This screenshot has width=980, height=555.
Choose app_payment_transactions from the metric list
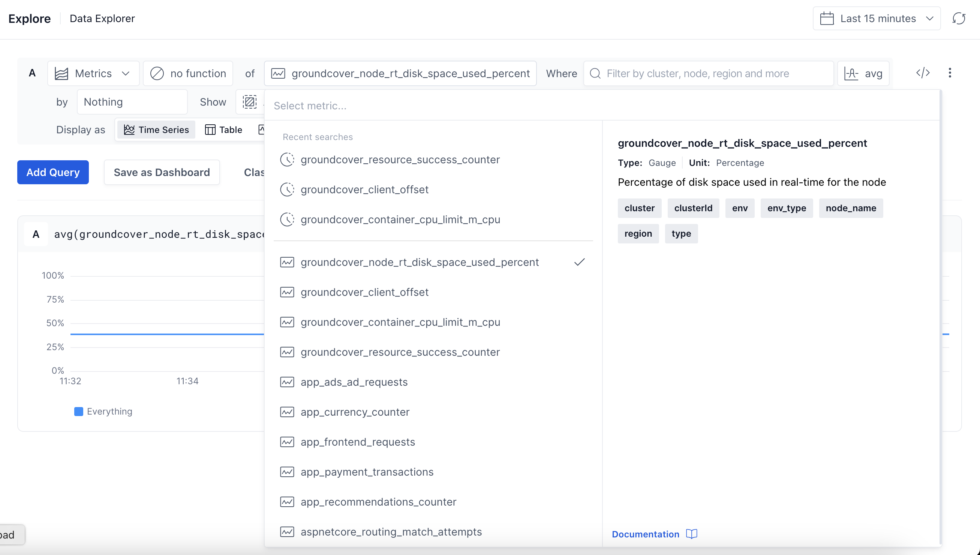click(x=367, y=472)
